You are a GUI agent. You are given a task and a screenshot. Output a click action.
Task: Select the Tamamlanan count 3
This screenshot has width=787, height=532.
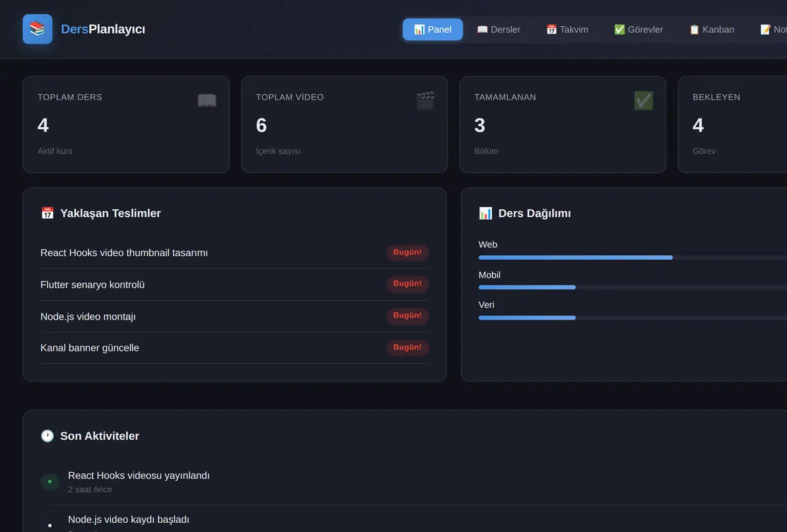pos(480,125)
